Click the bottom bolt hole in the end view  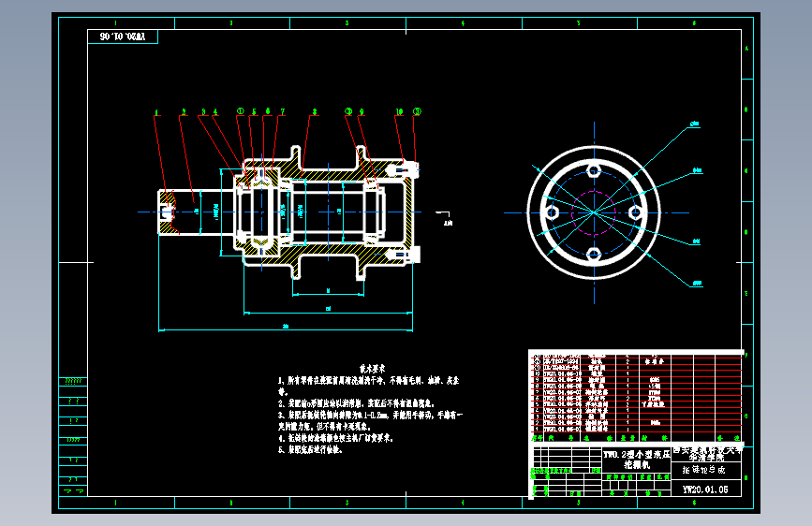594,255
